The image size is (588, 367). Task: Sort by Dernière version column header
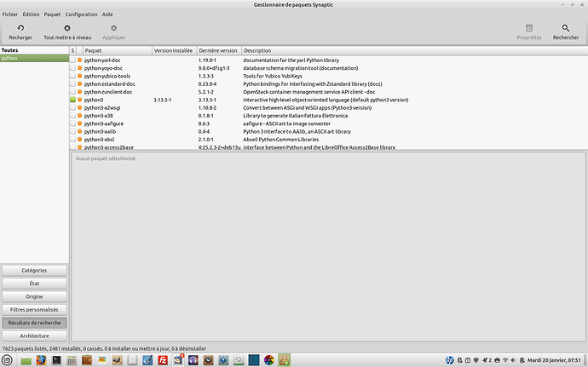pos(219,51)
